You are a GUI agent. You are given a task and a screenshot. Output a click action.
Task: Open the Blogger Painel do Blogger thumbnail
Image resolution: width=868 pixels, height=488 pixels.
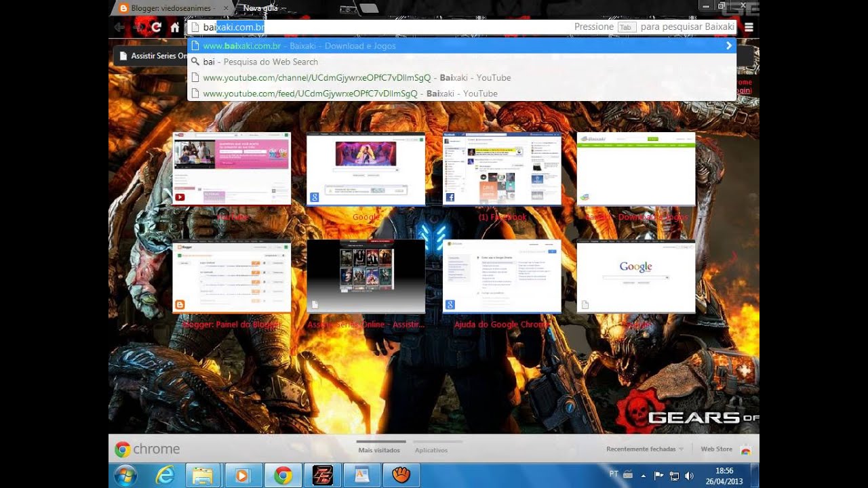coord(231,277)
